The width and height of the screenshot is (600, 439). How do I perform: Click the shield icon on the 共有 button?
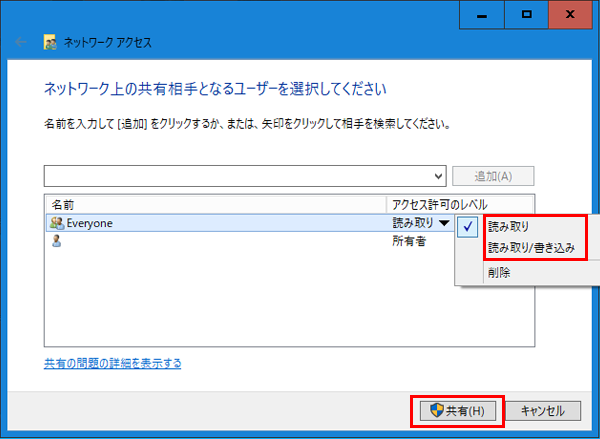tap(436, 411)
